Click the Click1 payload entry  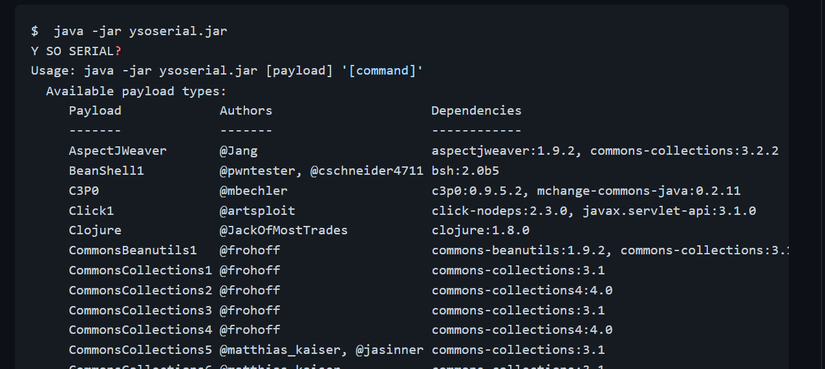click(91, 211)
